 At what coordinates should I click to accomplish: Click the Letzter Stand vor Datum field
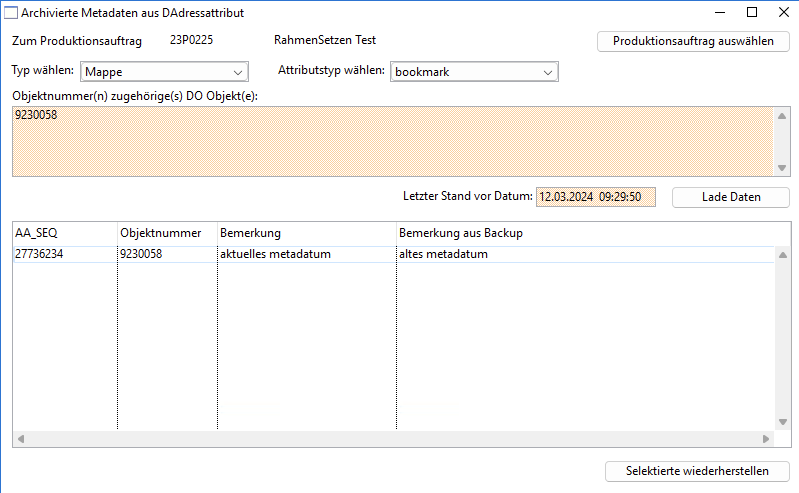pos(595,197)
